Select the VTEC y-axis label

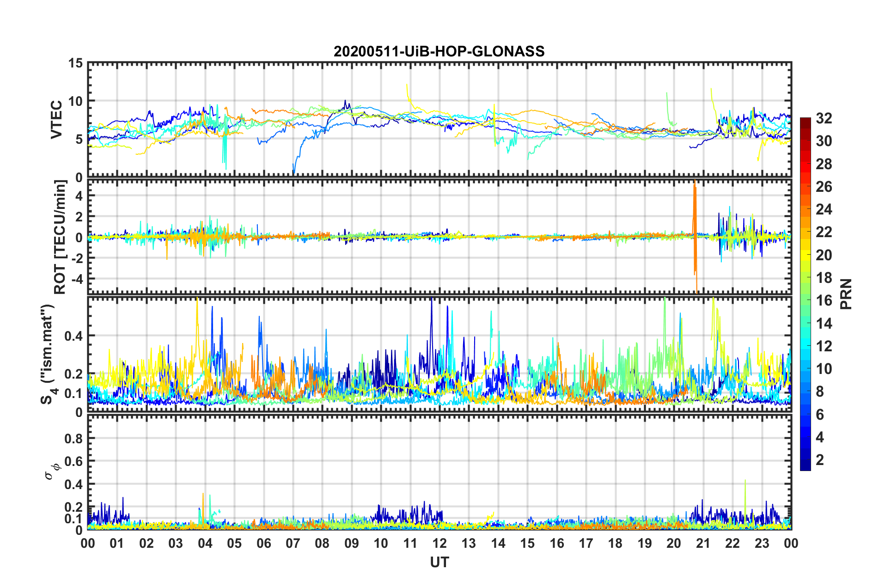point(56,120)
